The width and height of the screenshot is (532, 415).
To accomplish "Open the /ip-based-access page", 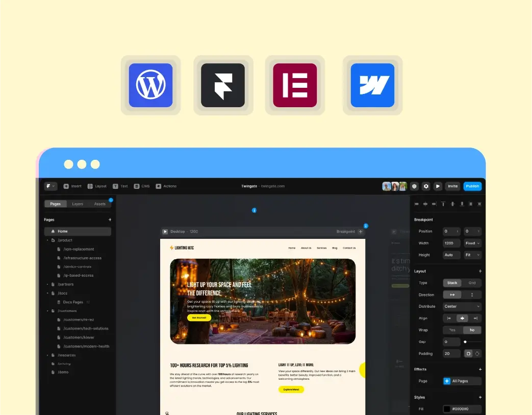I will 75,276.
